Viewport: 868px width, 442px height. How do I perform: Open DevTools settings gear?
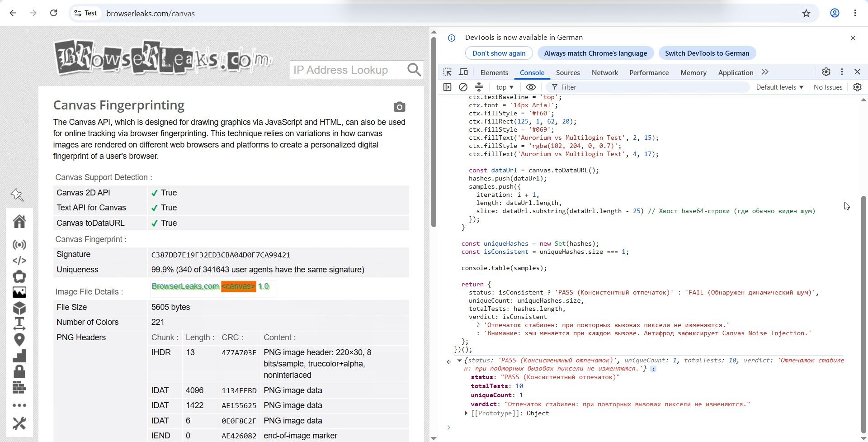point(826,72)
